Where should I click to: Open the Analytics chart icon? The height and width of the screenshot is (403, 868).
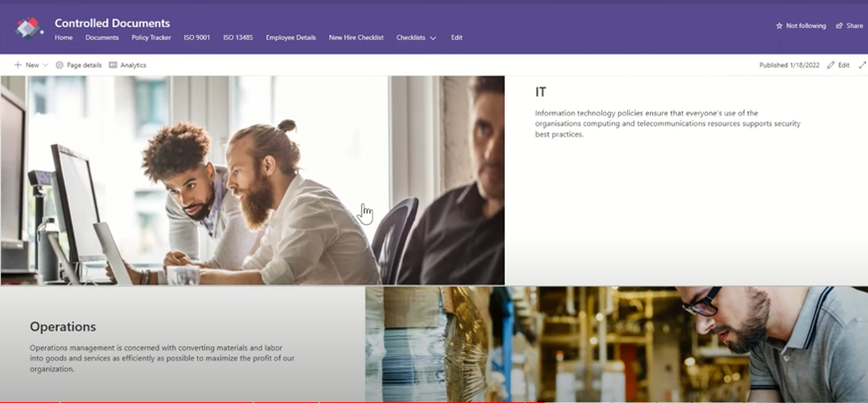112,65
